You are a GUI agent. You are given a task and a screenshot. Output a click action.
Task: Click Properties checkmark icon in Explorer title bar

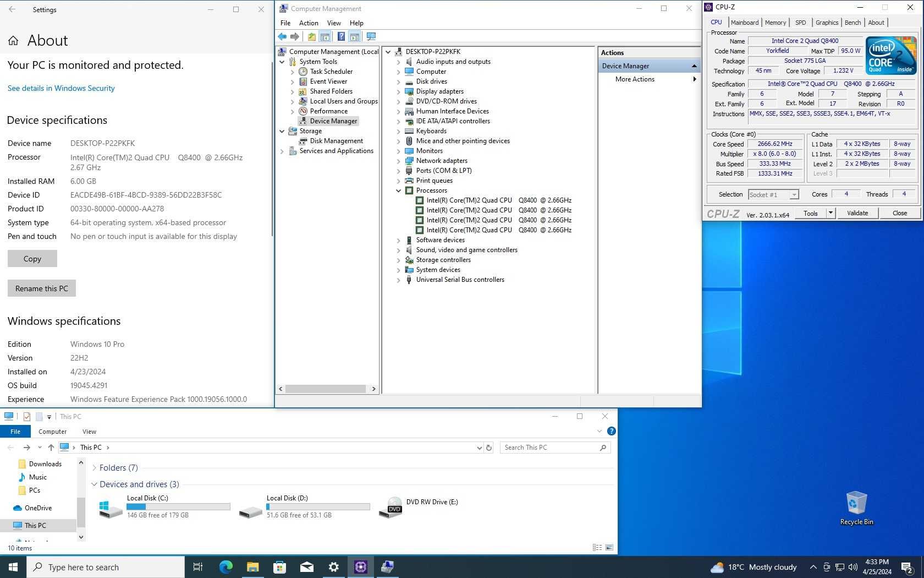tap(27, 417)
